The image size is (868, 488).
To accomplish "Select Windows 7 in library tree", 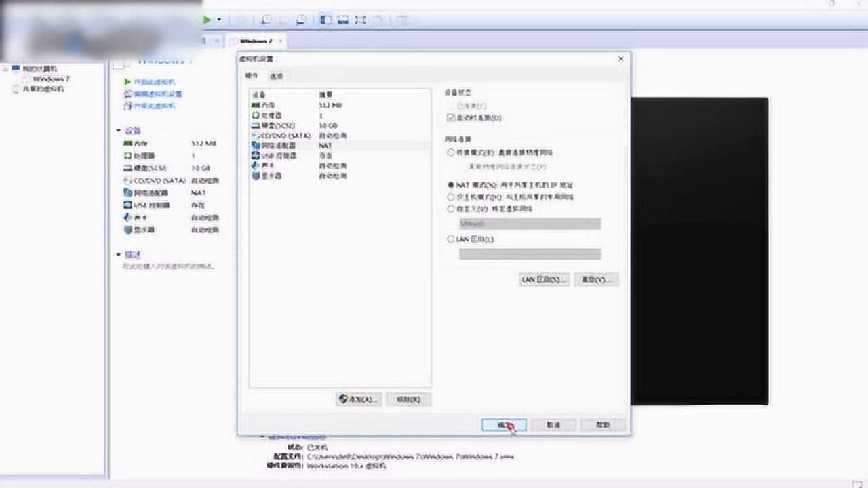I will tap(51, 79).
